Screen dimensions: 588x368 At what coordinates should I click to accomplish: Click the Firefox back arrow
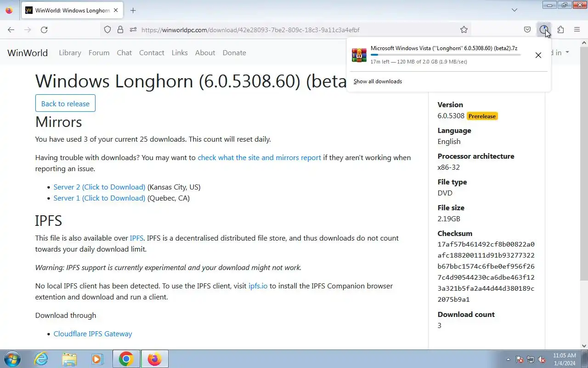click(11, 29)
